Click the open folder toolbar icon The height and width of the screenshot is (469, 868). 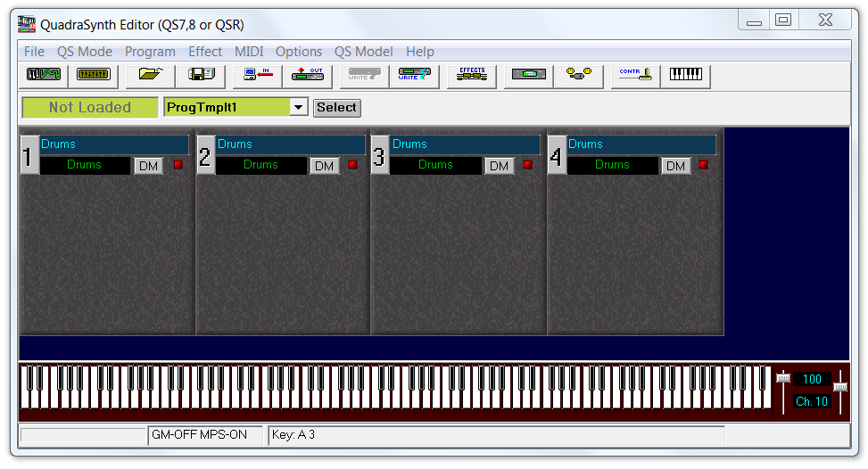pyautogui.click(x=150, y=76)
